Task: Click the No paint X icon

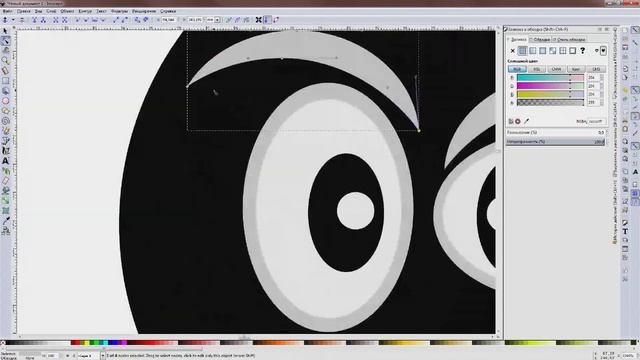Action: tap(513, 51)
